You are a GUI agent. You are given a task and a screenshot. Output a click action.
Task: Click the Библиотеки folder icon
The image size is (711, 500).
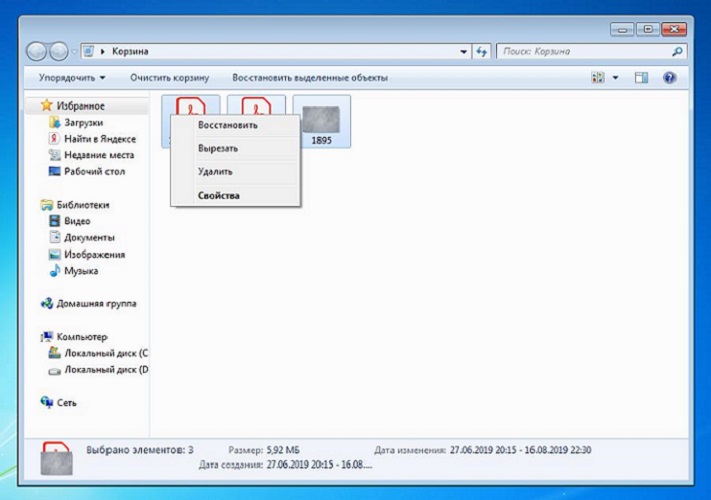click(x=47, y=205)
